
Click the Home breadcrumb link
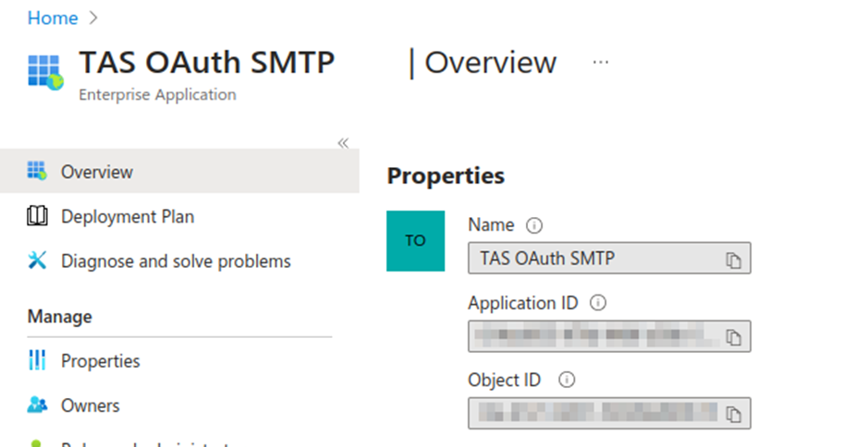pos(52,18)
